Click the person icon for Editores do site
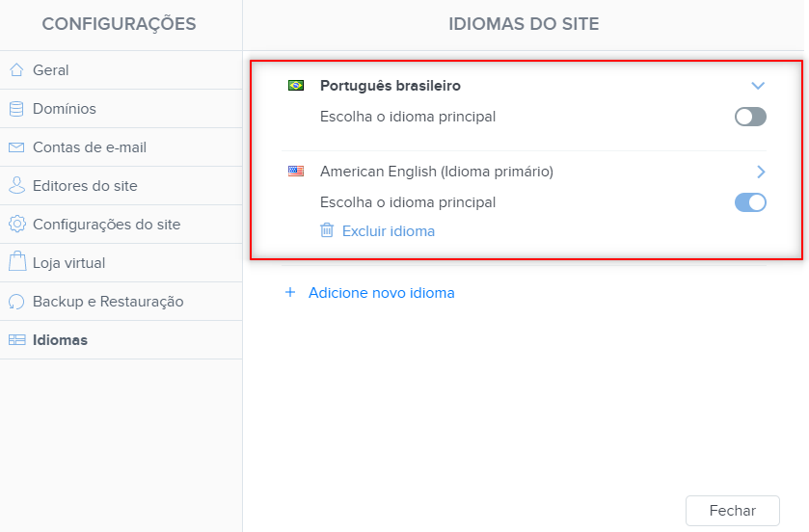The height and width of the screenshot is (532, 809). [x=16, y=186]
